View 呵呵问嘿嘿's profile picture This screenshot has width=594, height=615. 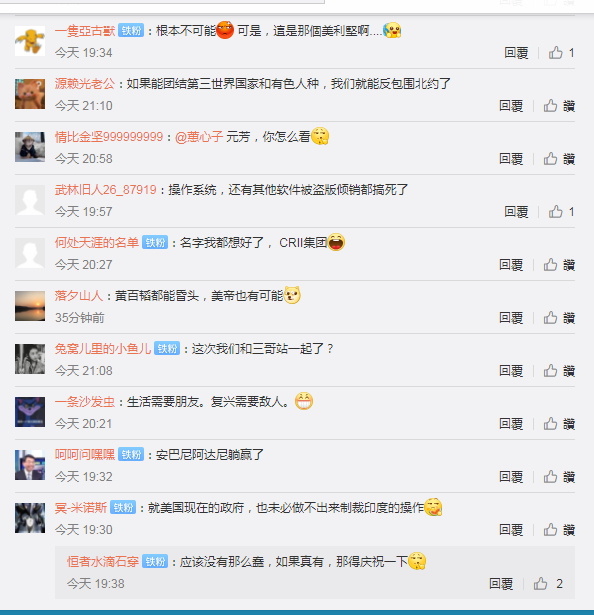tap(30, 465)
